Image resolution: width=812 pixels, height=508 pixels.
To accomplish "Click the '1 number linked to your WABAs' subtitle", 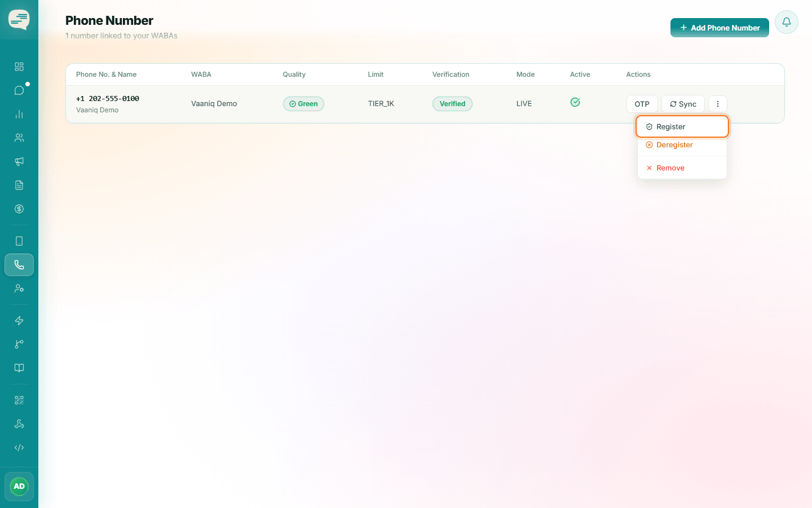I will tap(121, 36).
